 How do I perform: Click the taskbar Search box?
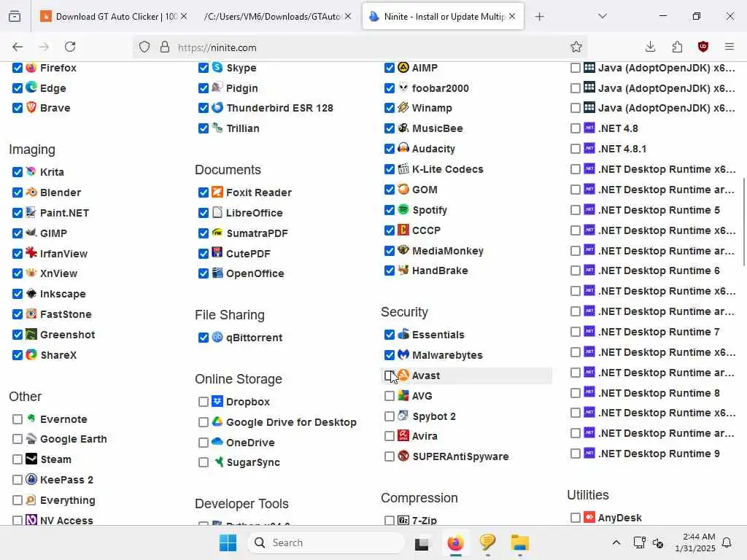(x=326, y=542)
